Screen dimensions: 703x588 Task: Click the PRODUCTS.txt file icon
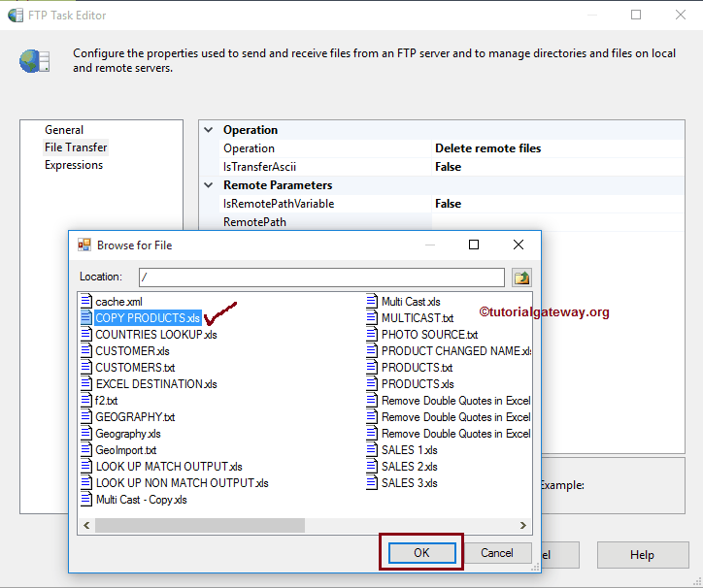pos(372,368)
